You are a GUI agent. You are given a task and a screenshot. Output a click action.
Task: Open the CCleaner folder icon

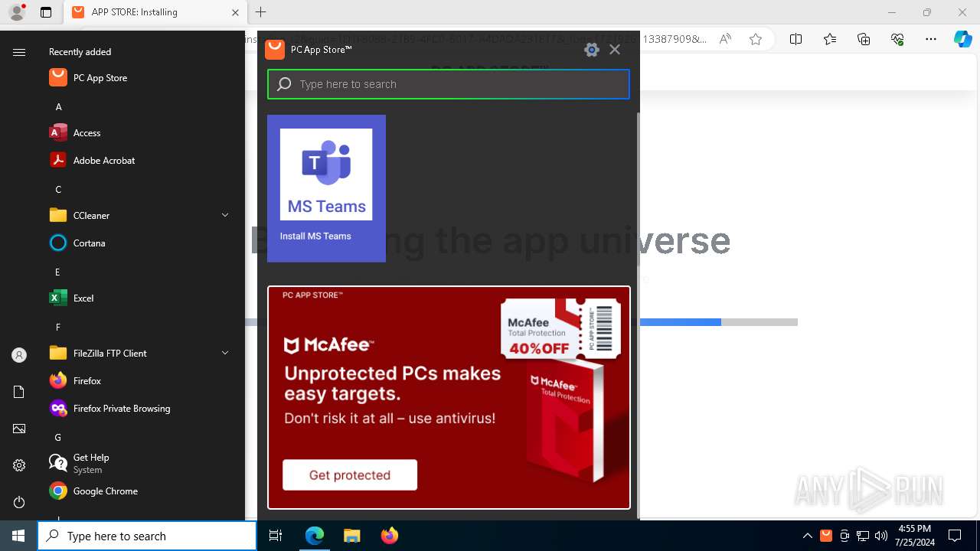point(58,216)
